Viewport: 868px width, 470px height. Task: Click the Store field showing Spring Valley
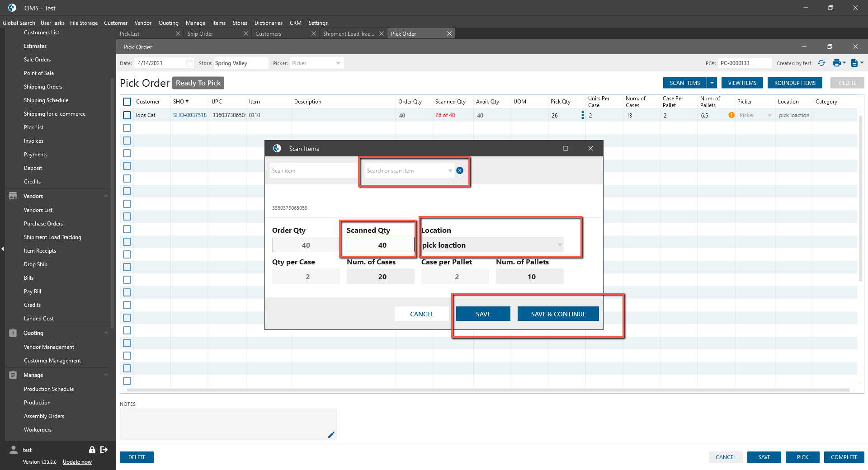(241, 63)
